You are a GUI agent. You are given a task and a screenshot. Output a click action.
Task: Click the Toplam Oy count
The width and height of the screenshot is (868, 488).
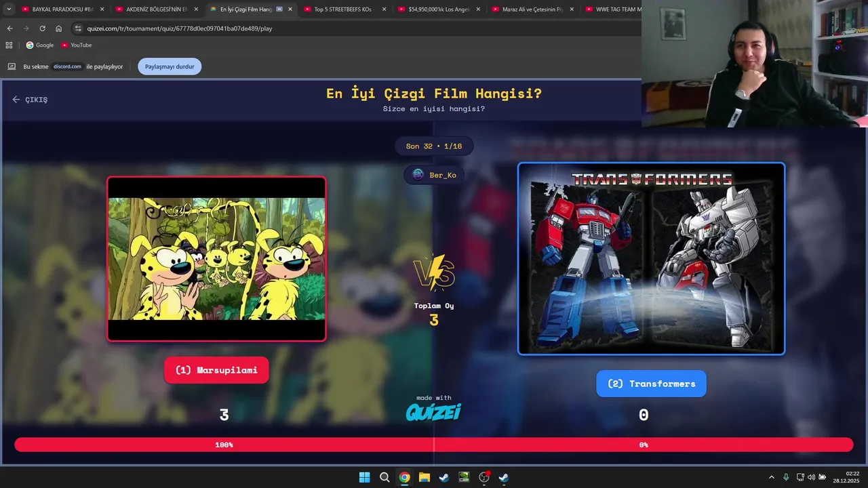coord(434,320)
